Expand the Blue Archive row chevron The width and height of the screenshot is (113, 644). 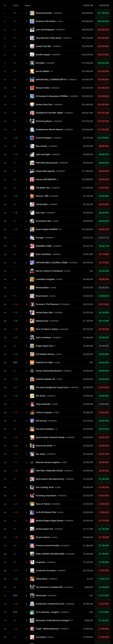(27, 146)
